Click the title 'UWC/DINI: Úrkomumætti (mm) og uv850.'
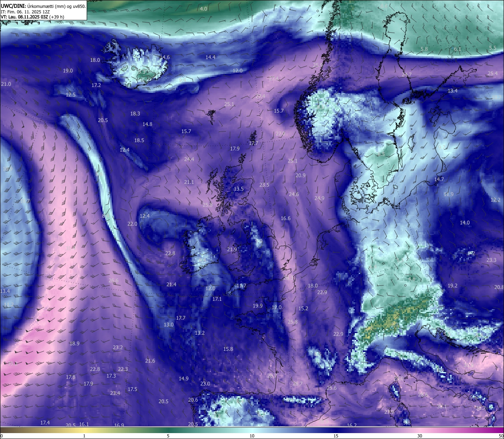This screenshot has height=439, width=504. (43, 6)
